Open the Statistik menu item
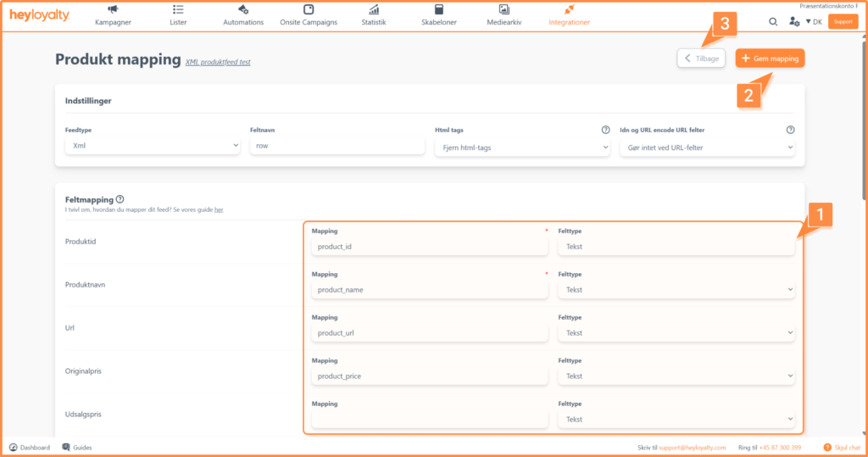 (373, 15)
